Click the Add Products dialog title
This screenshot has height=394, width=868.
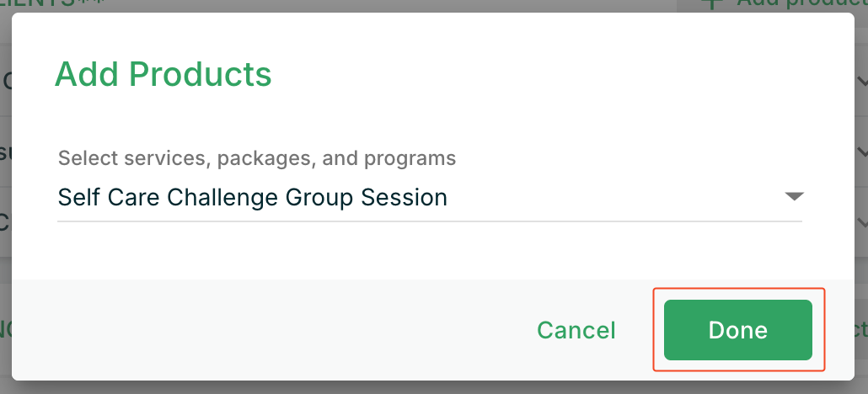(163, 75)
